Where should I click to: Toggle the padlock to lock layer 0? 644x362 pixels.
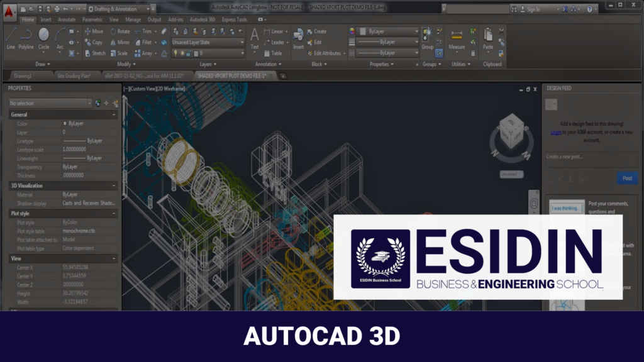[189, 53]
